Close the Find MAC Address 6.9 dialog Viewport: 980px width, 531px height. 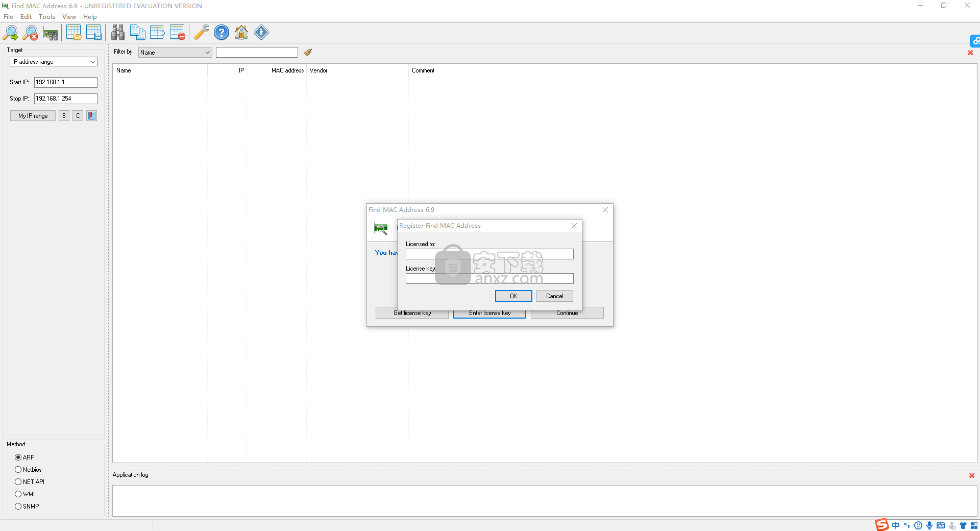pyautogui.click(x=605, y=210)
